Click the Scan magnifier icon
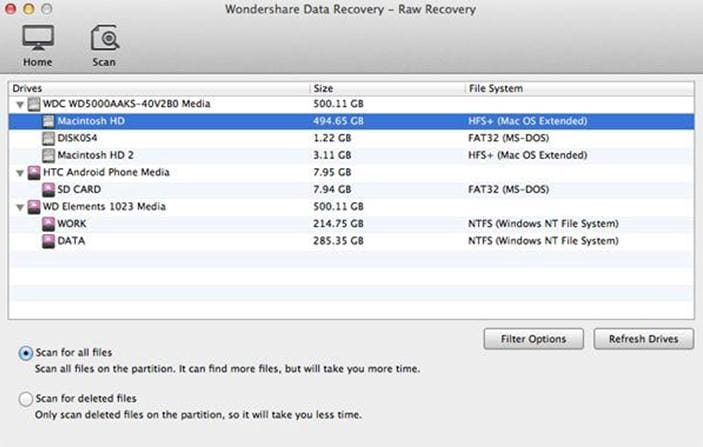The width and height of the screenshot is (703, 447). tap(104, 38)
